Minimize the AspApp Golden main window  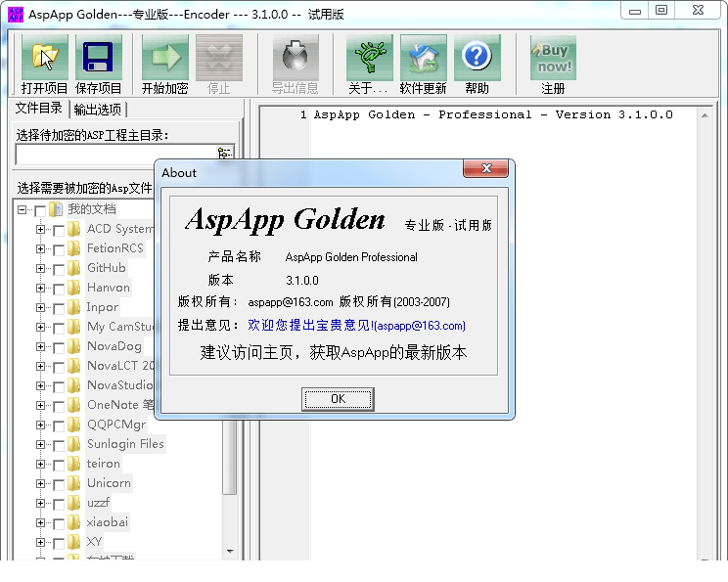tap(635, 11)
